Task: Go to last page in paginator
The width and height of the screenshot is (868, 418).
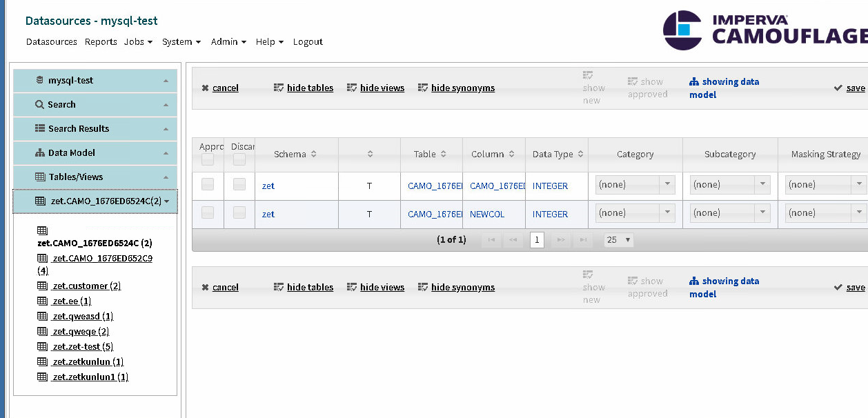Action: coord(583,240)
